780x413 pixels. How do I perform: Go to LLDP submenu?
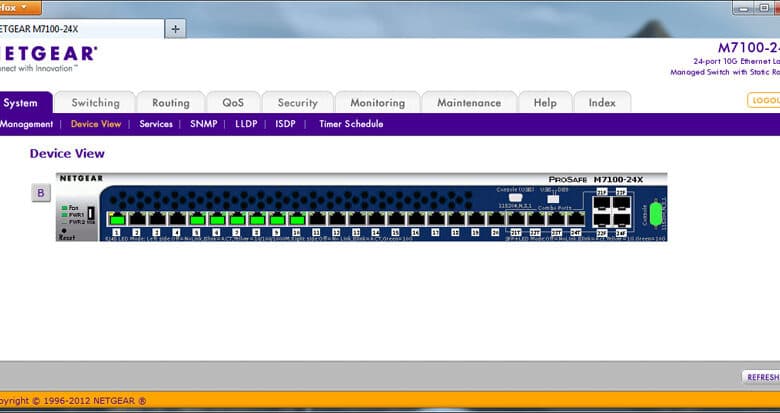246,124
